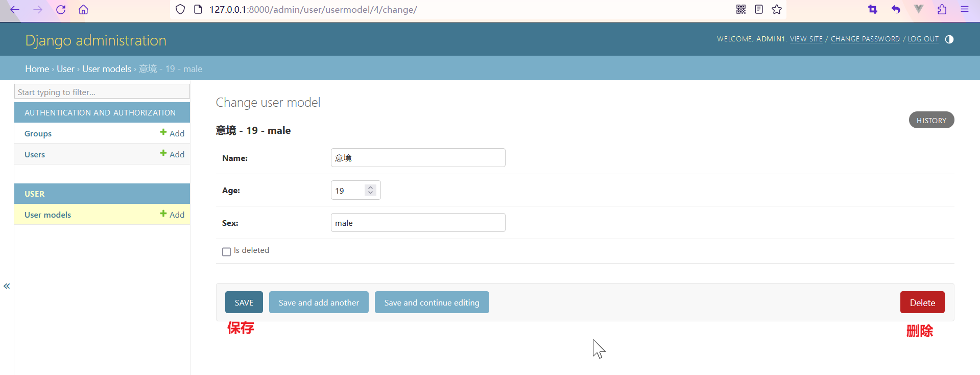Toggle reader view icon in address bar

[759, 9]
